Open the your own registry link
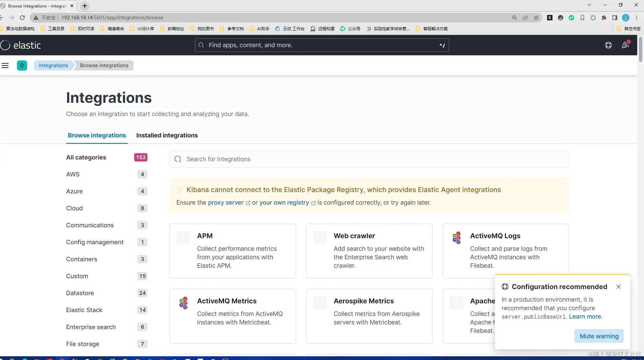Viewport: 644px width, 360px height. tap(287, 203)
